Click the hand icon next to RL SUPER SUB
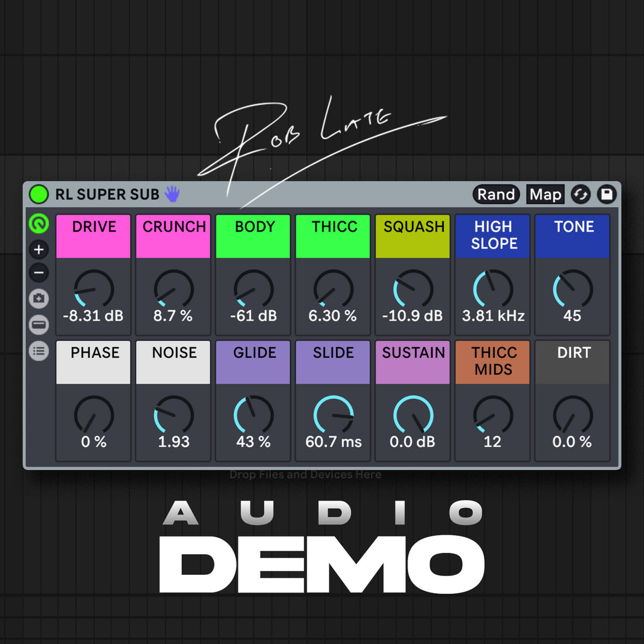Image resolution: width=644 pixels, height=644 pixels. (x=172, y=194)
